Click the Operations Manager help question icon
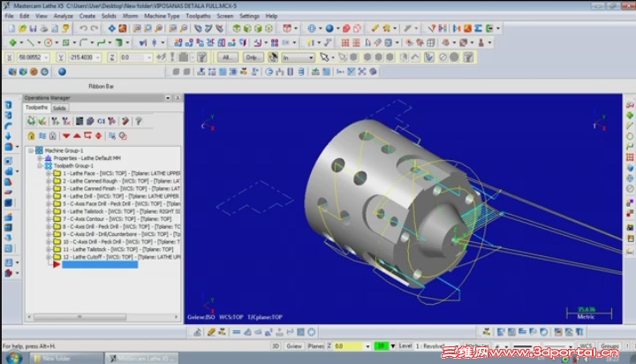 (x=139, y=121)
